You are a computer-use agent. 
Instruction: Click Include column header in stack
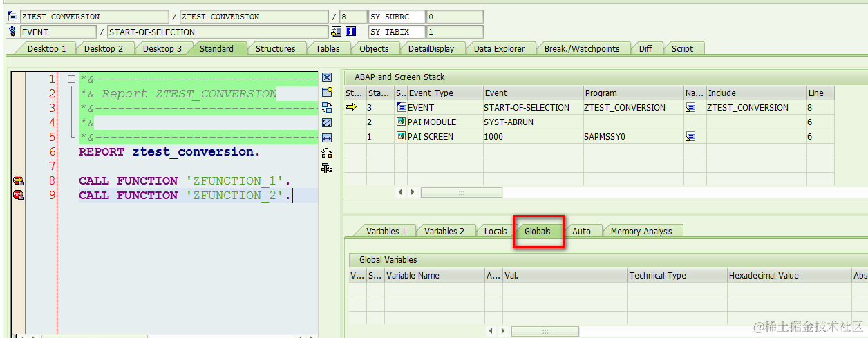point(756,93)
